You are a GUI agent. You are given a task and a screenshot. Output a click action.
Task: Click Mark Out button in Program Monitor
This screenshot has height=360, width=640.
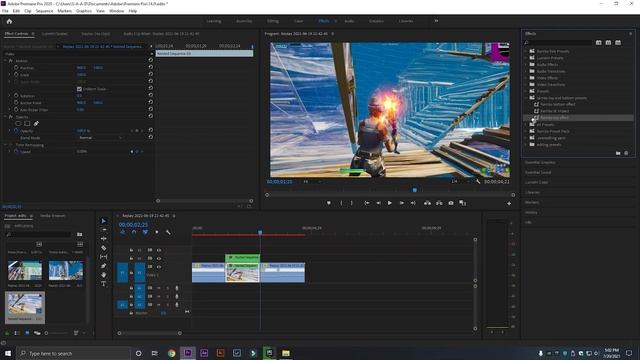point(352,203)
